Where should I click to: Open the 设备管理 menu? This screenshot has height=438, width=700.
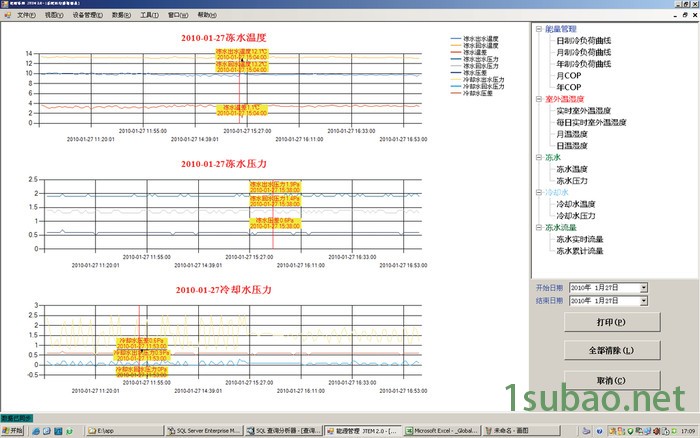tap(87, 16)
